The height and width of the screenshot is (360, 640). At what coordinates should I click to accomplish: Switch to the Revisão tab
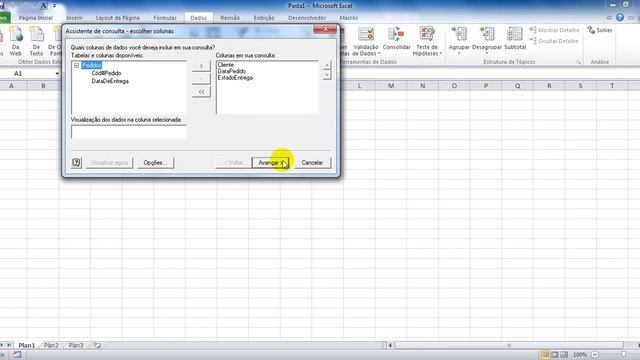[x=230, y=18]
